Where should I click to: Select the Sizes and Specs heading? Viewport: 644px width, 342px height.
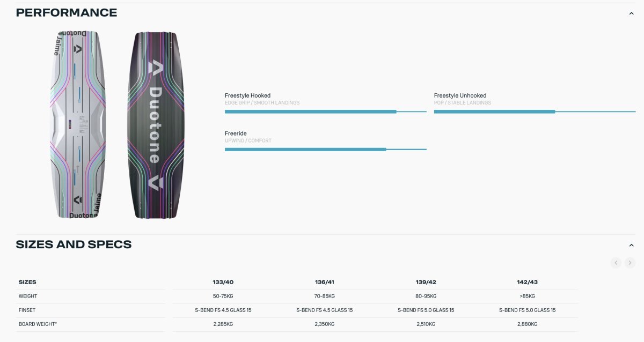point(74,244)
